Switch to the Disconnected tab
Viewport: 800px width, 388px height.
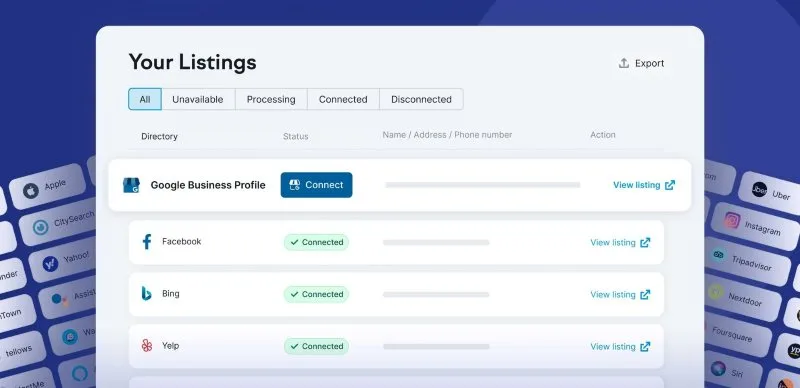[x=421, y=99]
